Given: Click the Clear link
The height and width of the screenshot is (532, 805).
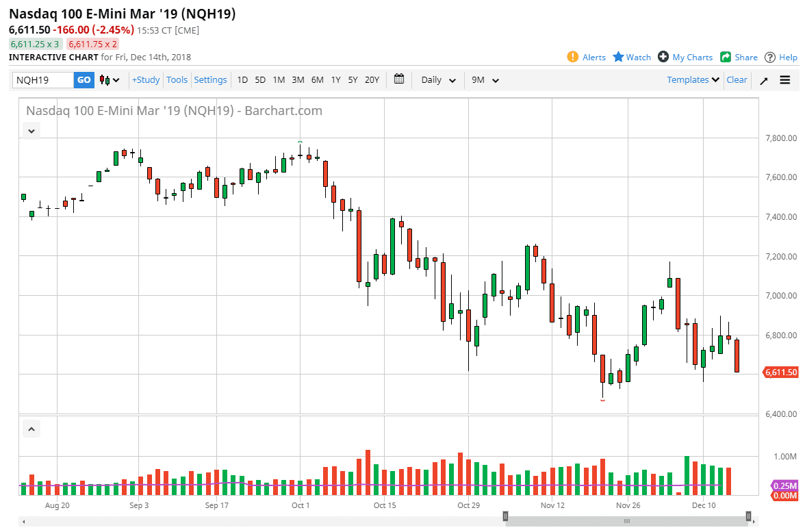Looking at the screenshot, I should click(x=737, y=79).
